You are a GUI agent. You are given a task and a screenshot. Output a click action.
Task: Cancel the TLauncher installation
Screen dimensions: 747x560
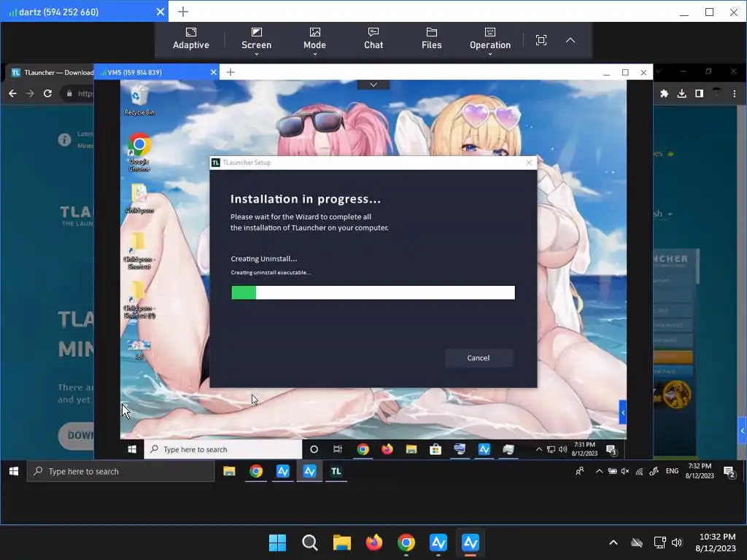(x=479, y=358)
